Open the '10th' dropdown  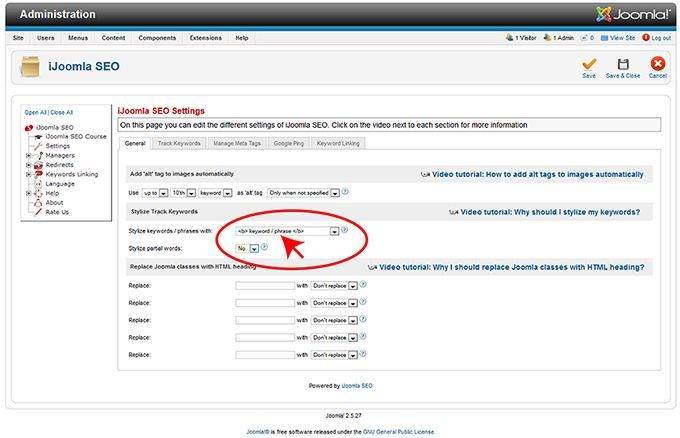tap(183, 193)
